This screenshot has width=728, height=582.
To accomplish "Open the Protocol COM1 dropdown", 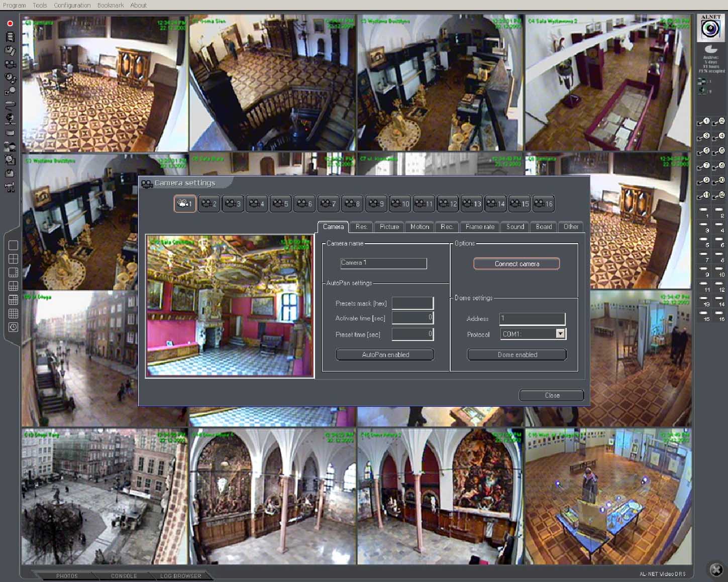I will (x=560, y=334).
